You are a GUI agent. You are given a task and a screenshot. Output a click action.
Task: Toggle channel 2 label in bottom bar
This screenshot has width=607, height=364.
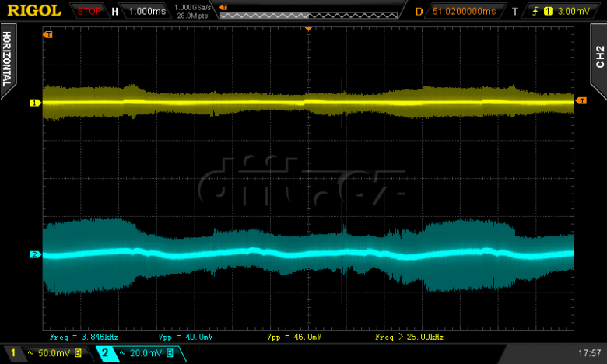pos(104,354)
